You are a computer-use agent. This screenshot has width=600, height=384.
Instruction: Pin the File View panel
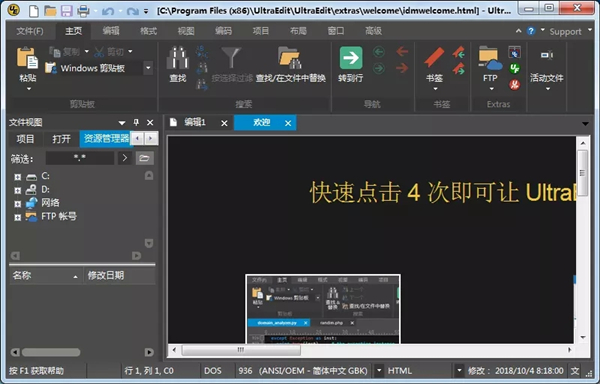(136, 122)
